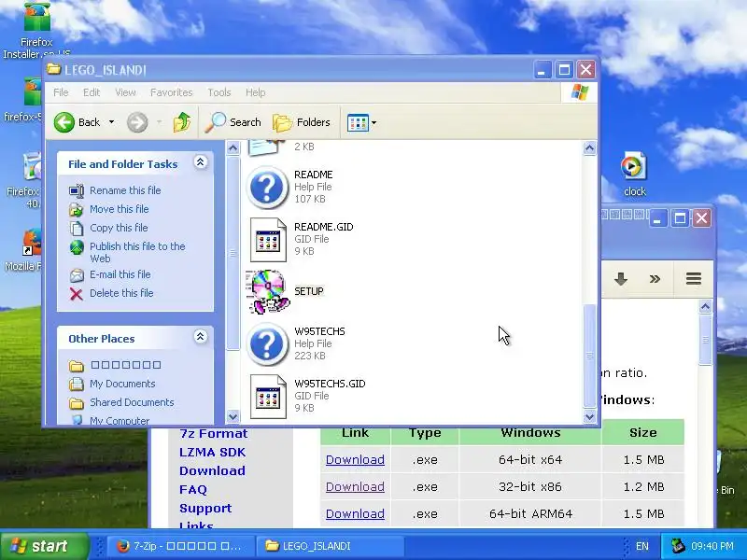
Task: Click Rename this file link
Action: coord(125,190)
